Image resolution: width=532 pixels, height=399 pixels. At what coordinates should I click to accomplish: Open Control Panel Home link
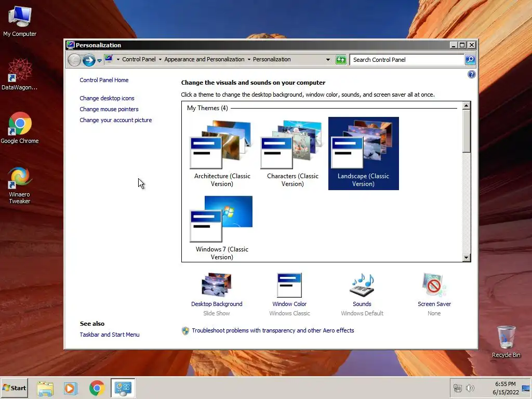pos(104,80)
